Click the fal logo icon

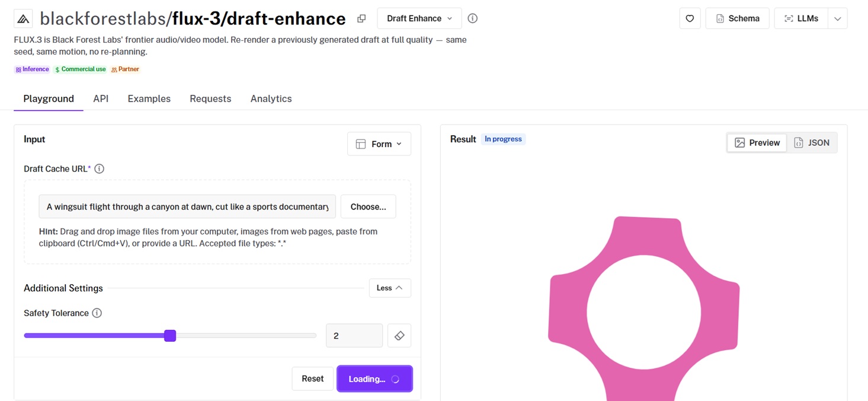23,18
